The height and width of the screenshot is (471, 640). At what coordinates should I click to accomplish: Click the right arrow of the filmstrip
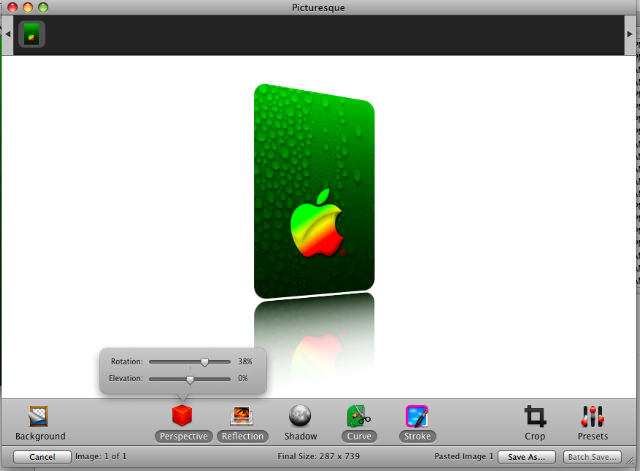point(630,34)
